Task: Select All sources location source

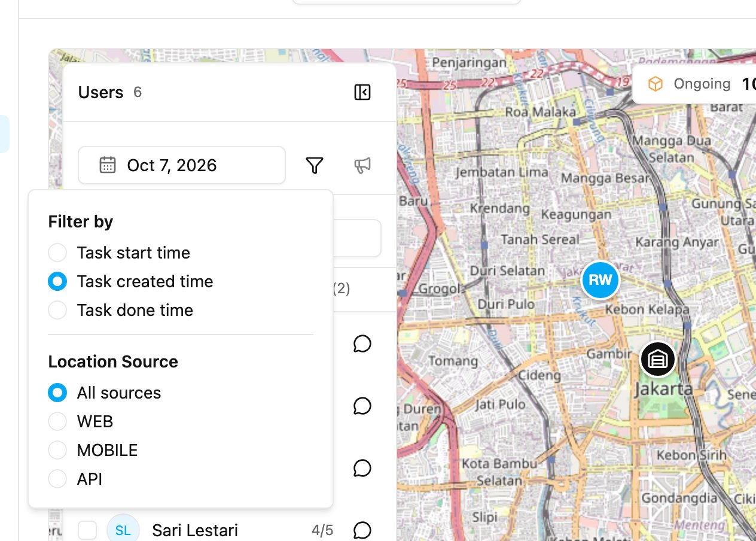Action: pos(57,393)
